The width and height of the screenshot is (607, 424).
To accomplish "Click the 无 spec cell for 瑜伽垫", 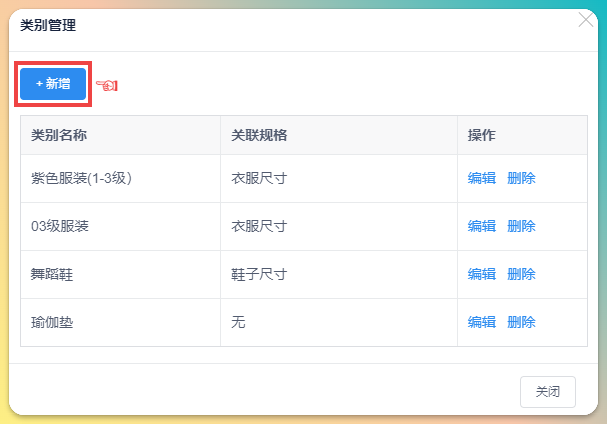I will coord(339,322).
